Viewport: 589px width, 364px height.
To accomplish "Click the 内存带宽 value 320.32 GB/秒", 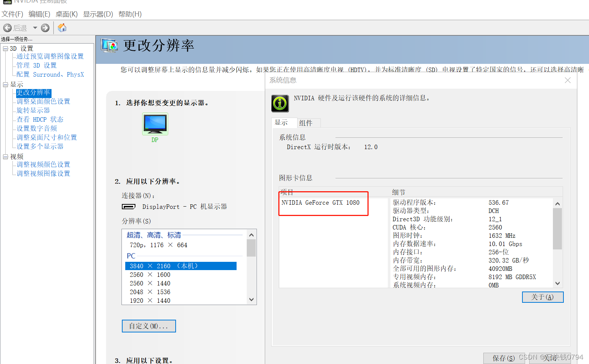I will pos(509,261).
